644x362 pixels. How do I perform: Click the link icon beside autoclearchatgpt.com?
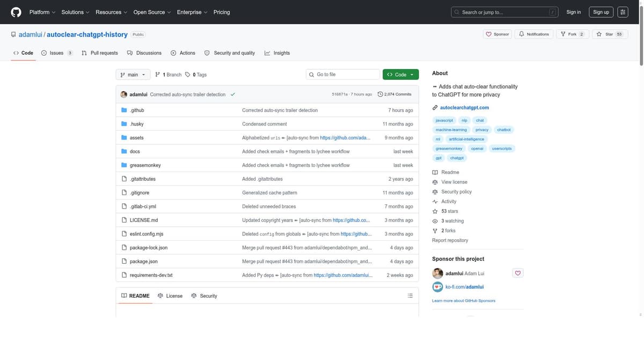coord(435,108)
